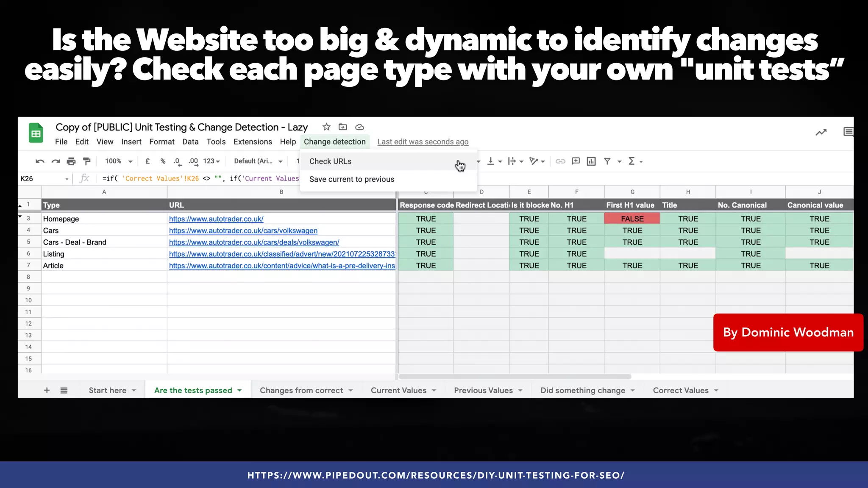868x488 pixels.
Task: Open the all sheets list
Action: coord(64,391)
